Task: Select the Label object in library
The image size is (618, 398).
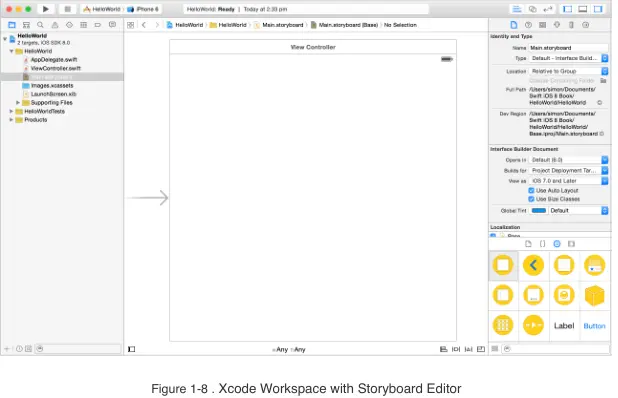Action: coord(564,326)
